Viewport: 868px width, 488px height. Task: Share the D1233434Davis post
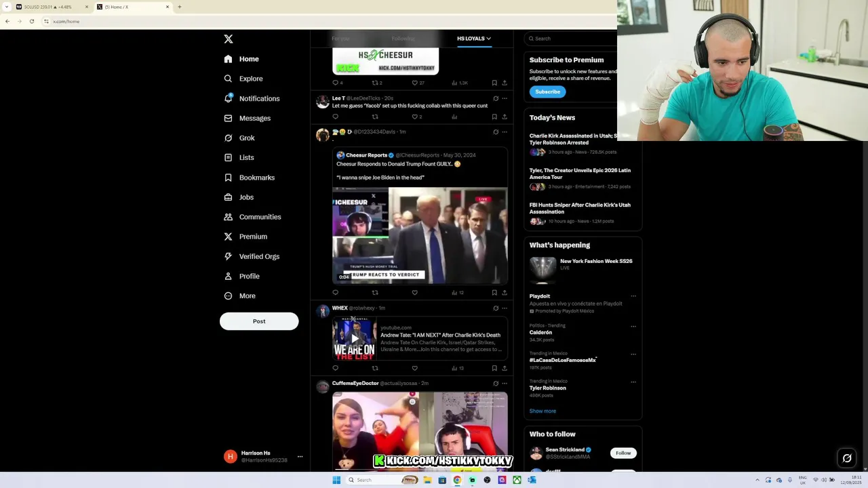pos(505,293)
